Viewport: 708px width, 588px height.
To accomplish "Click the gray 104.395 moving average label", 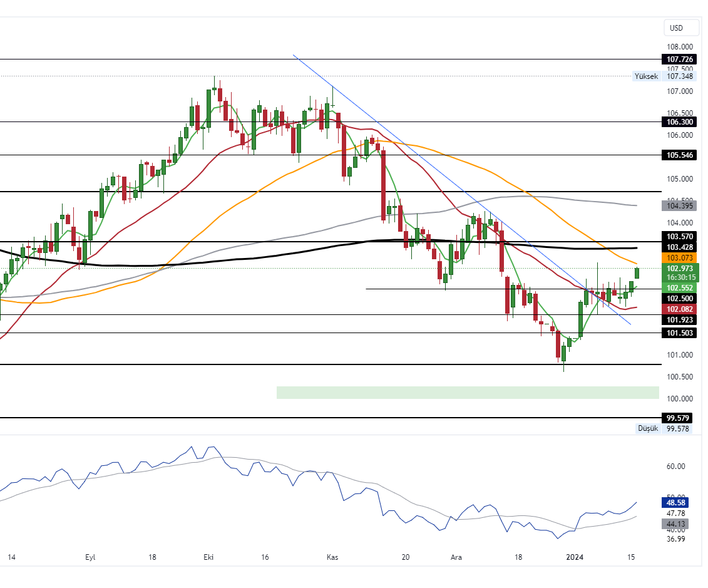I will (x=679, y=205).
